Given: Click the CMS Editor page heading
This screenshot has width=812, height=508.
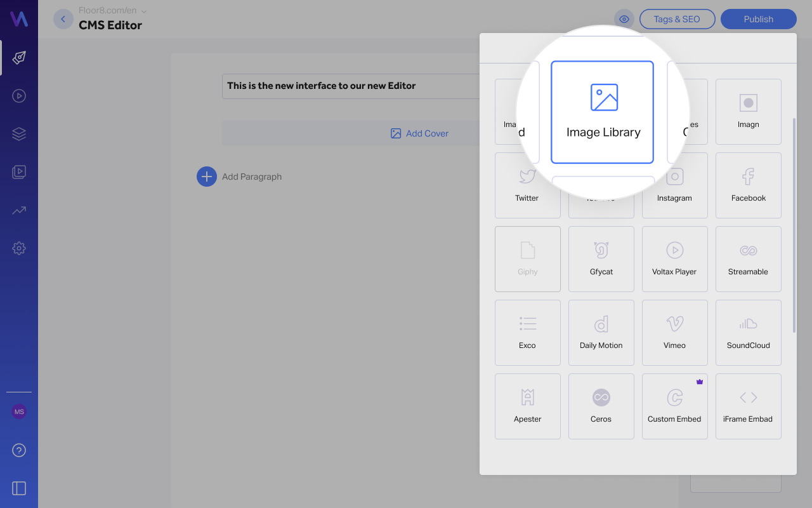Looking at the screenshot, I should click(110, 25).
